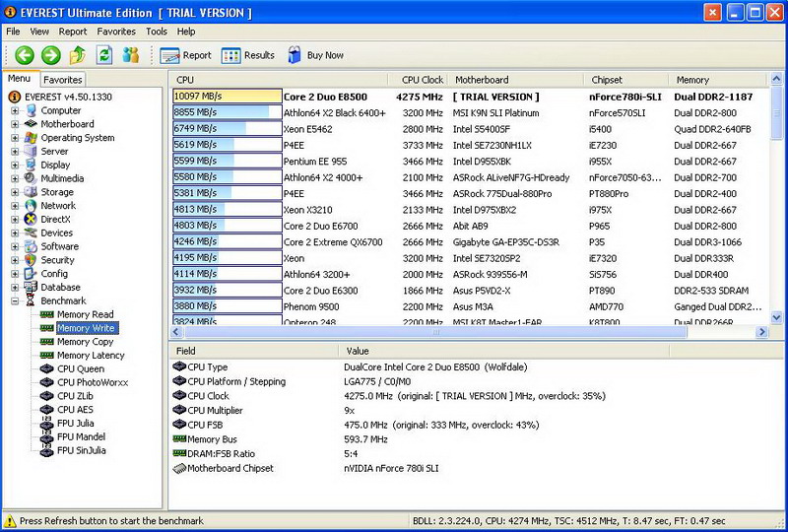
Task: Click the Up level arrow icon
Action: click(x=78, y=55)
